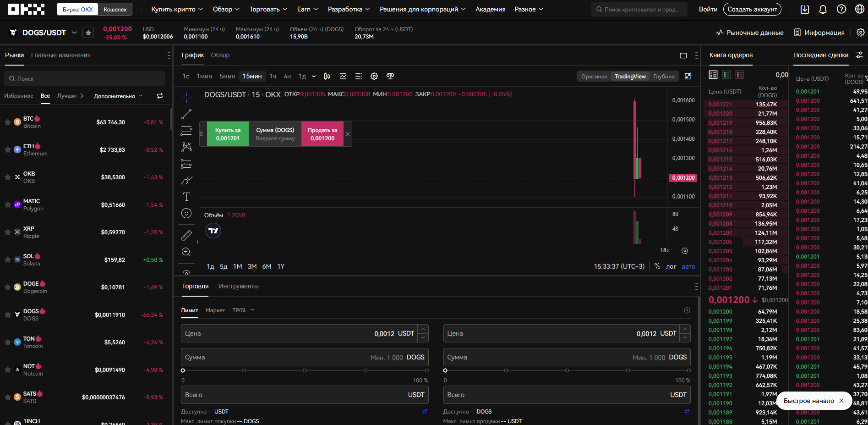Select the trend line drawing tool

click(x=186, y=114)
